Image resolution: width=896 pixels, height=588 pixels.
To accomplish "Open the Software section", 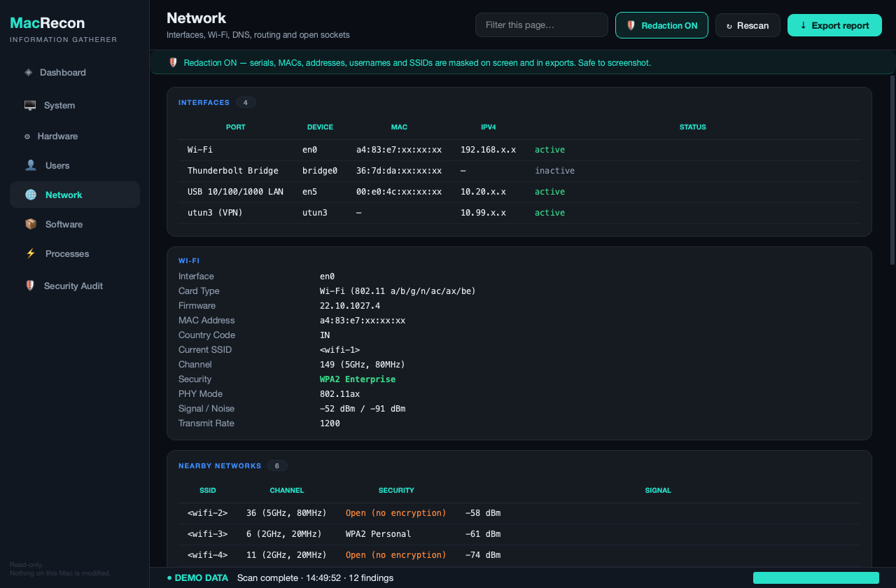I will 75,224.
